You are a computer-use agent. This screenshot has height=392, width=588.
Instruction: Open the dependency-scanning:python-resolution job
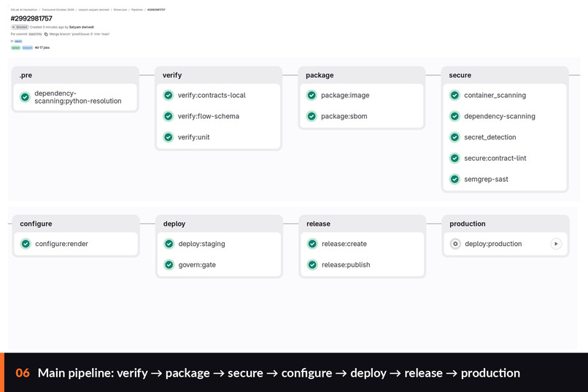[78, 97]
